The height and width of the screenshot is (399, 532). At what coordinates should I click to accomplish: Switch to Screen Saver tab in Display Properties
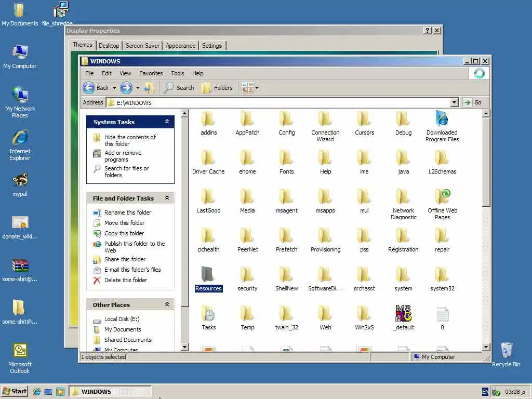coord(142,46)
